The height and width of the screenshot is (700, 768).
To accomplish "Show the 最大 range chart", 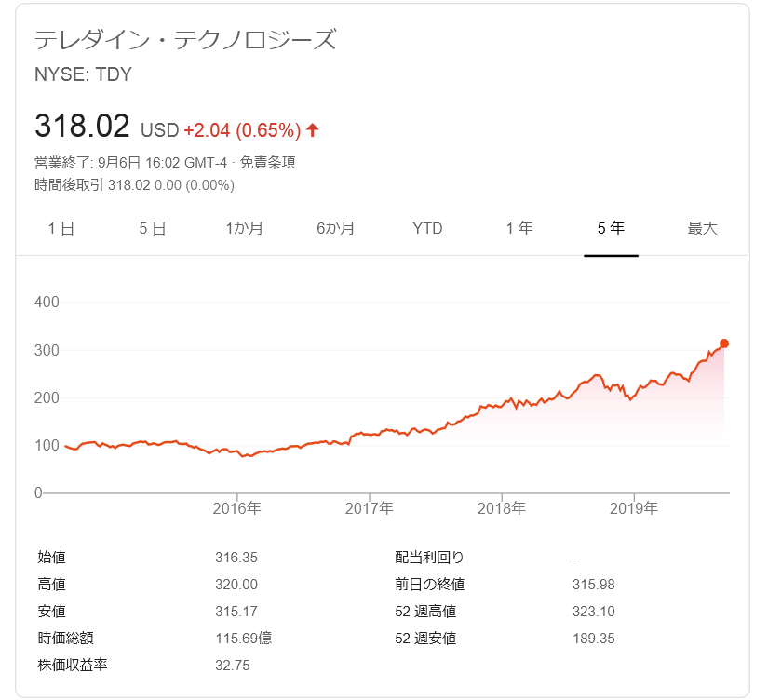I will (x=703, y=229).
